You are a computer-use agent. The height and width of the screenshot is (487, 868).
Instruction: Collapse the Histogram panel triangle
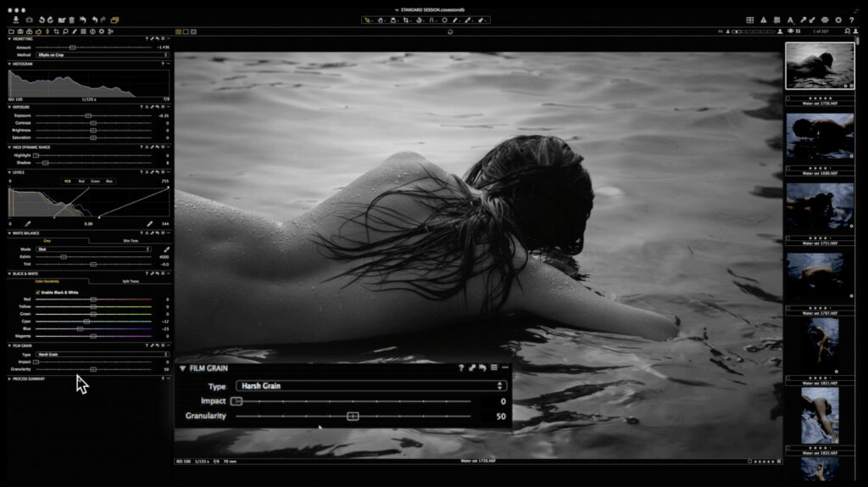pos(9,64)
